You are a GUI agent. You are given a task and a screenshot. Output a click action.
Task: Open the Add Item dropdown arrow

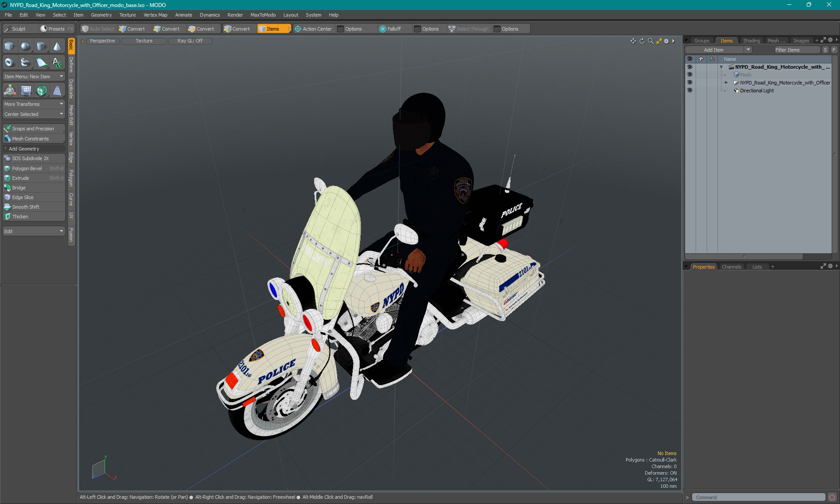pyautogui.click(x=748, y=50)
